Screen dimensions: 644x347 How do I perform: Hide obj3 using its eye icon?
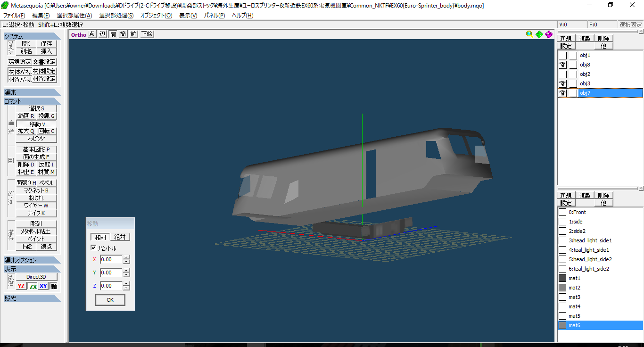[563, 83]
